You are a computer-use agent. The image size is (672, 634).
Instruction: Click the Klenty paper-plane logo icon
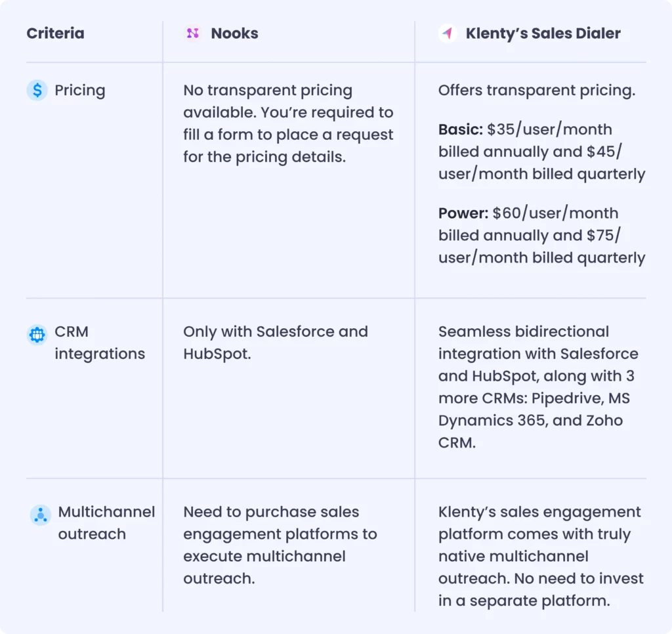[448, 33]
